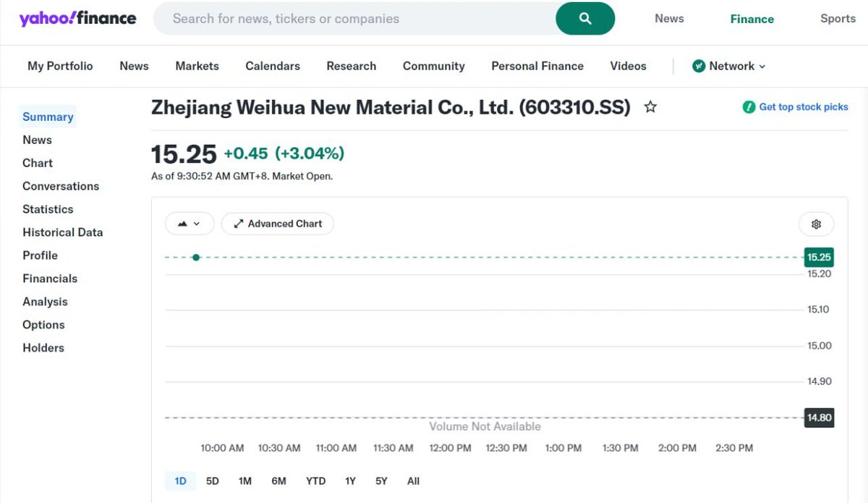Image resolution: width=868 pixels, height=503 pixels.
Task: Go to News in top header
Action: tap(669, 19)
